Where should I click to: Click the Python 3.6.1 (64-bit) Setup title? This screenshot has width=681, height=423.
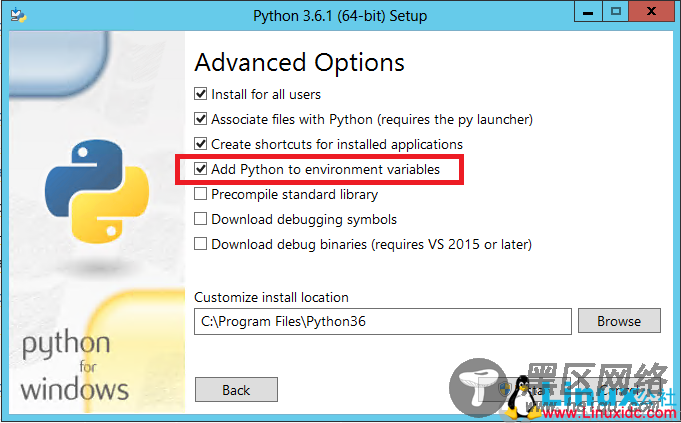click(x=340, y=16)
